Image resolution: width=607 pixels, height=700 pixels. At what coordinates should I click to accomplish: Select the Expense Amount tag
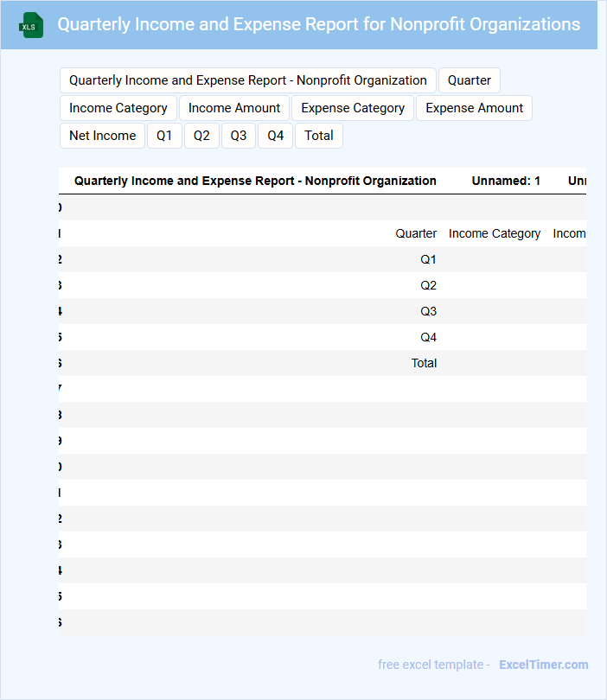474,108
